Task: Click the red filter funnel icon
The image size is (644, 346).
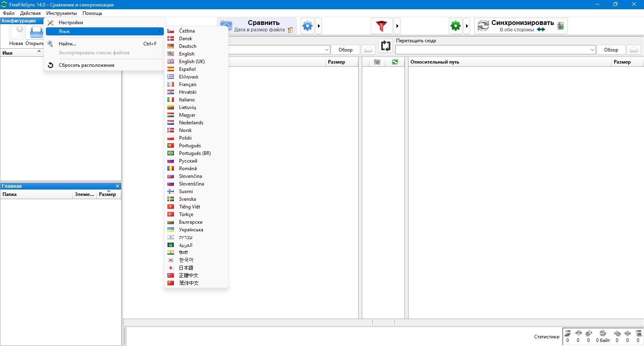Action: pos(382,26)
